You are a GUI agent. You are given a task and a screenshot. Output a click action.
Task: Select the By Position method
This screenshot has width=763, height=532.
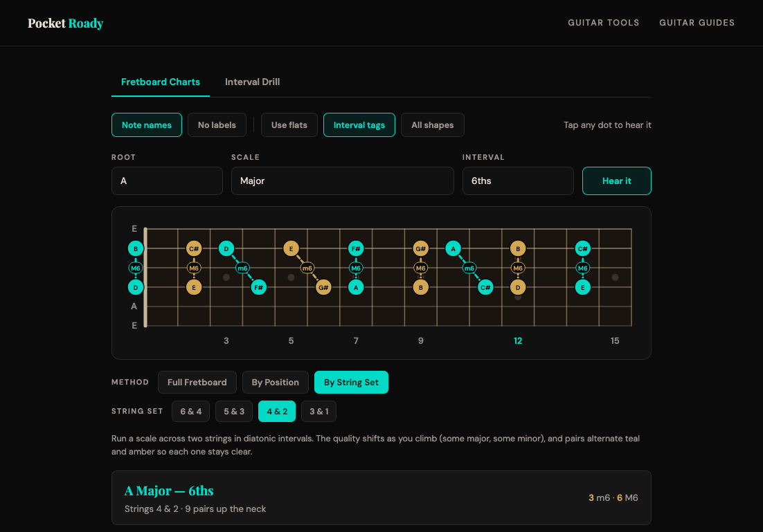[x=276, y=382]
